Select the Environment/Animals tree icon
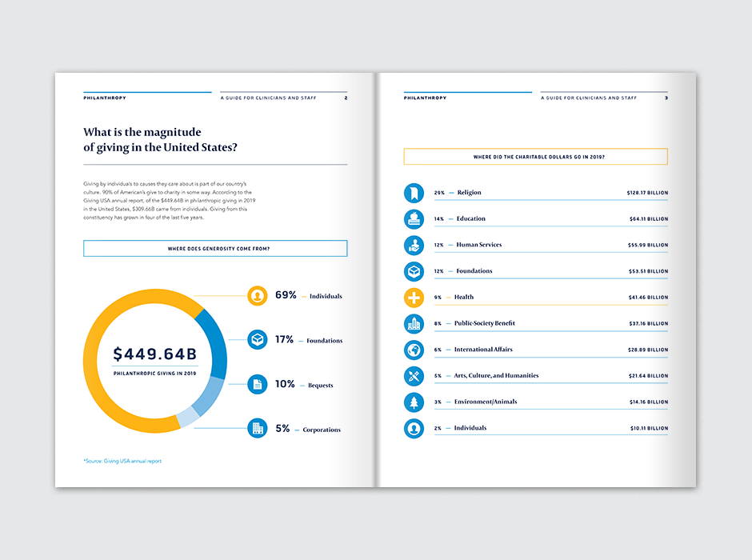752x560 pixels. click(413, 402)
